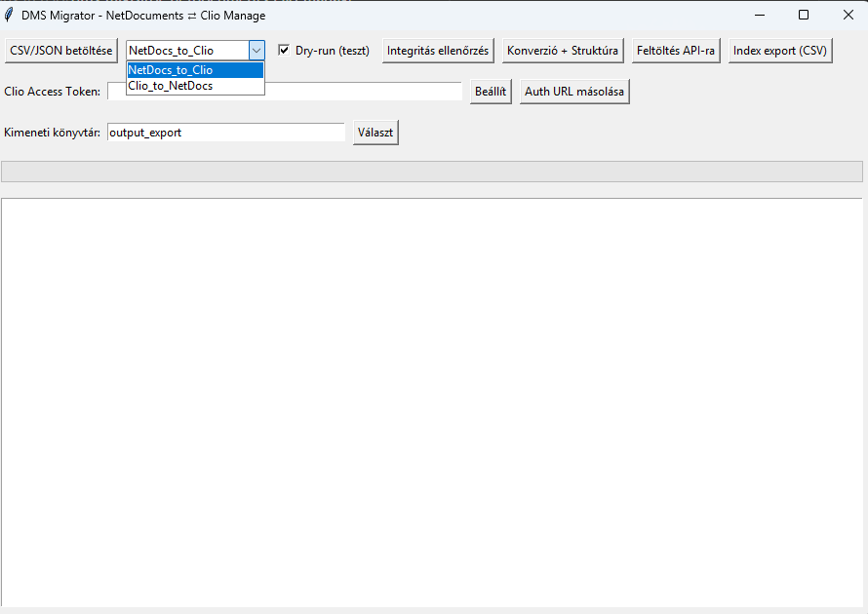Viewport: 868px width, 614px height.
Task: Run Integritás ellenőrzés
Action: [438, 51]
